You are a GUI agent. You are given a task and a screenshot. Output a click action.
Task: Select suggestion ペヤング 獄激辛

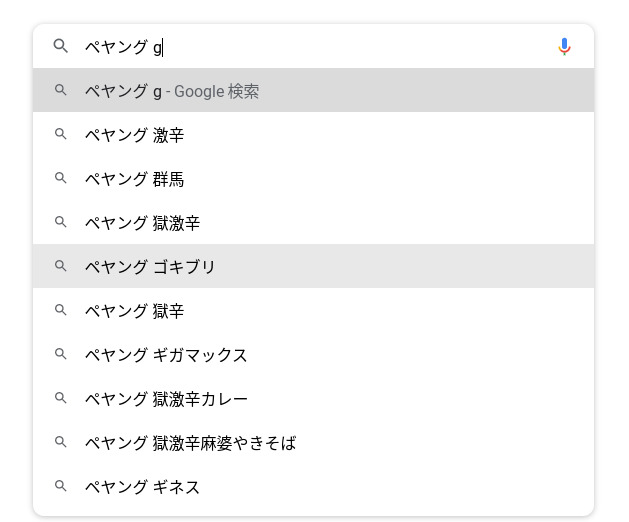142,223
